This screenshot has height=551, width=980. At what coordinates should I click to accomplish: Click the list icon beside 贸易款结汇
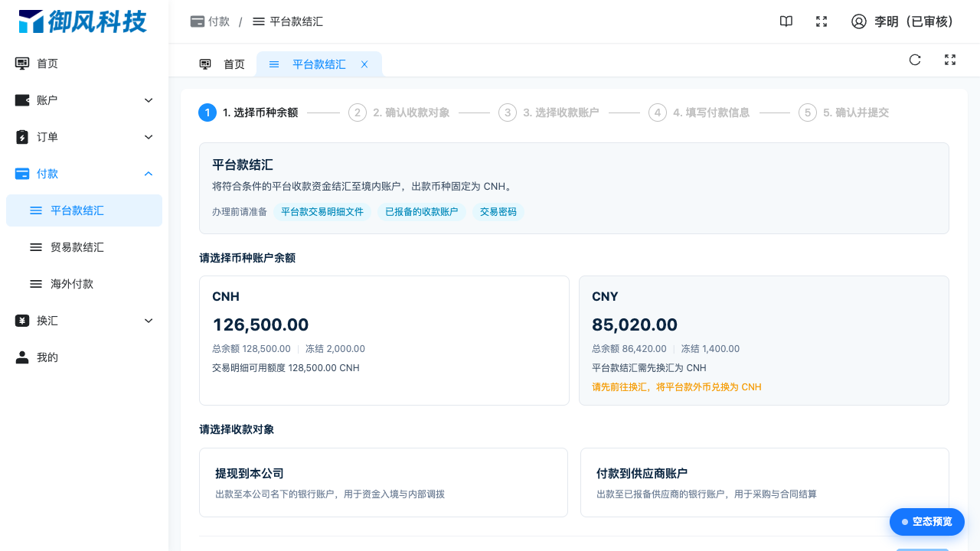tap(36, 247)
